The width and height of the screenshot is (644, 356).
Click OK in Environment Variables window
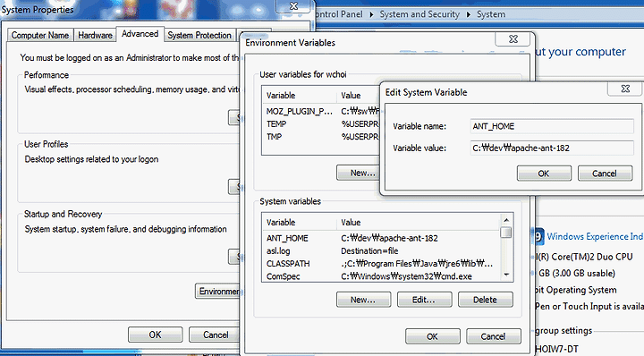tap(432, 336)
